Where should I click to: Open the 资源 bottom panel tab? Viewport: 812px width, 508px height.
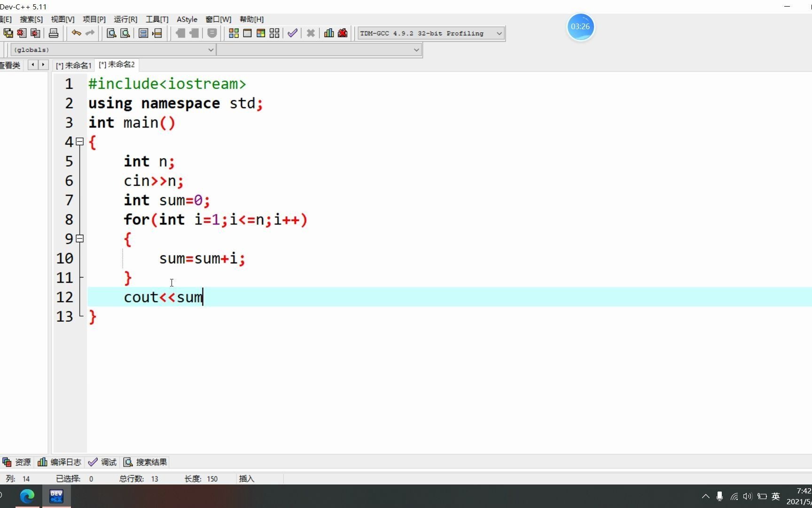coord(17,462)
